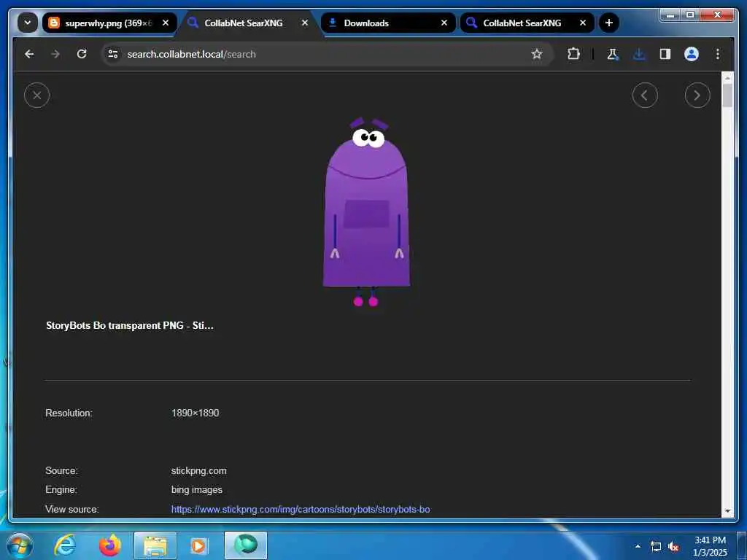The image size is (747, 560).
Task: Click the page vertical scrollbar thumb
Action: click(727, 96)
